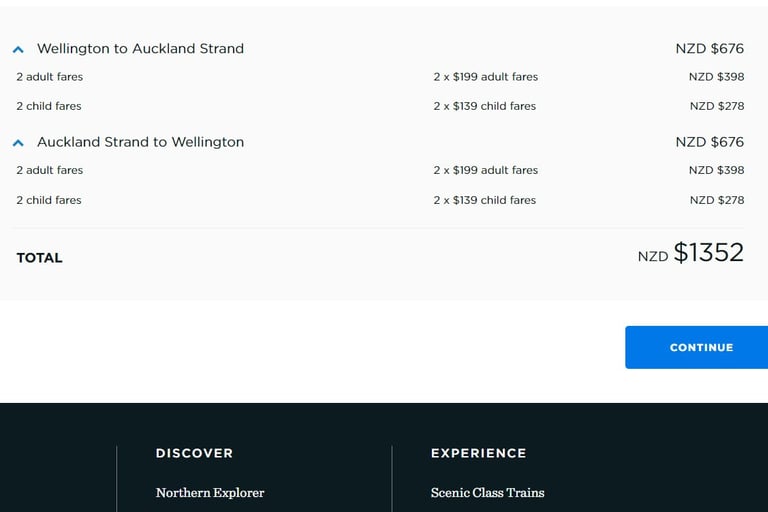Click the Auckland Strand to Wellington heading
This screenshot has height=512, width=768.
(141, 142)
